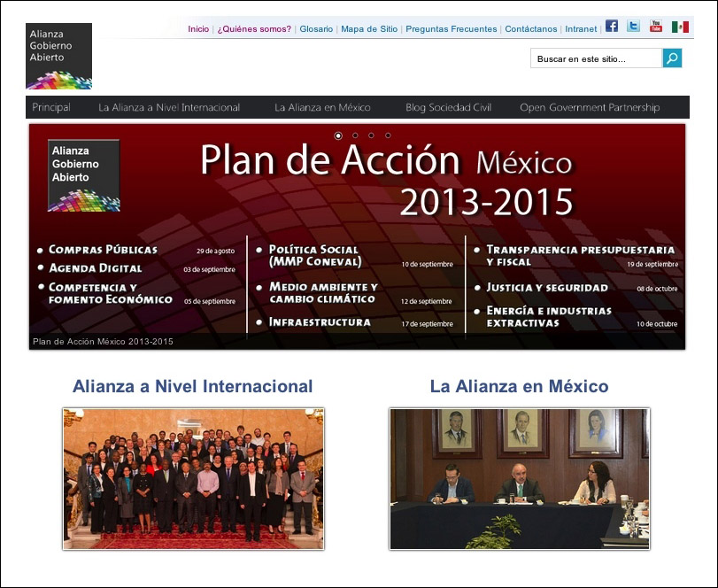Click the '08 de octubre' date
Viewport: 718px width, 588px height.
tap(657, 289)
